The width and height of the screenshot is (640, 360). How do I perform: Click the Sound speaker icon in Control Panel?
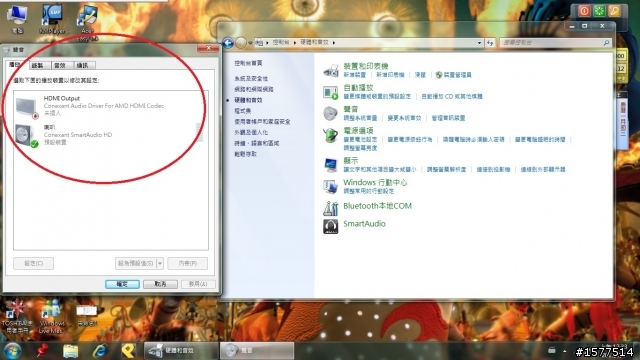(x=330, y=113)
